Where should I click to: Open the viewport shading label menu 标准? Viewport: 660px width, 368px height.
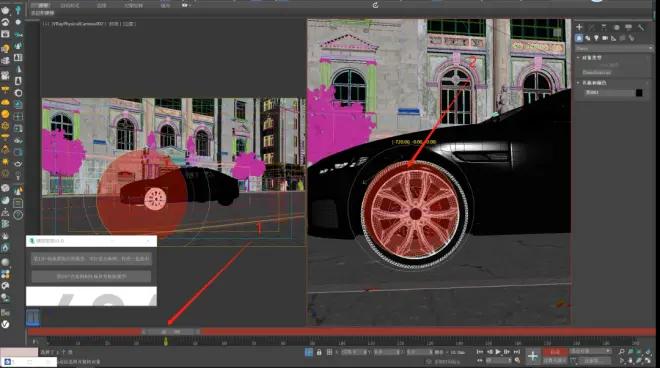coord(114,24)
